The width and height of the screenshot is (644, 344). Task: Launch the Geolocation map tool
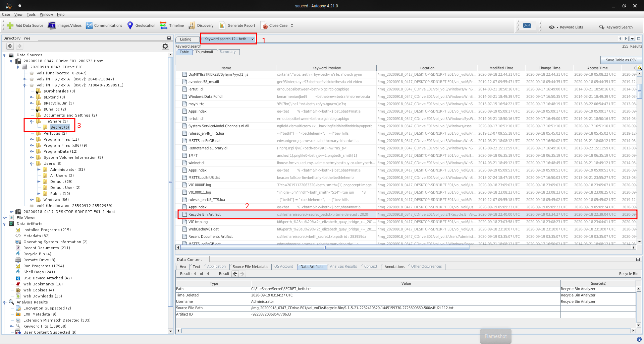point(130,25)
